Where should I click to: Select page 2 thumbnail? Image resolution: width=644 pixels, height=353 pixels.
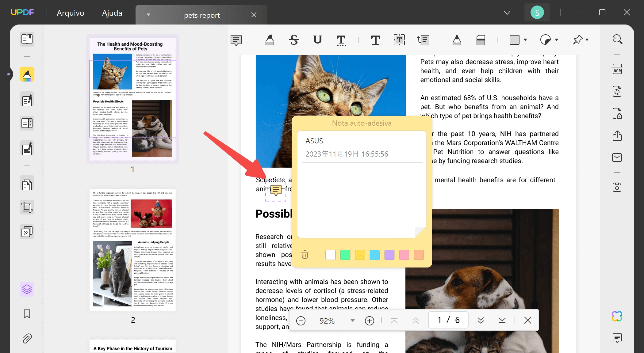132,250
